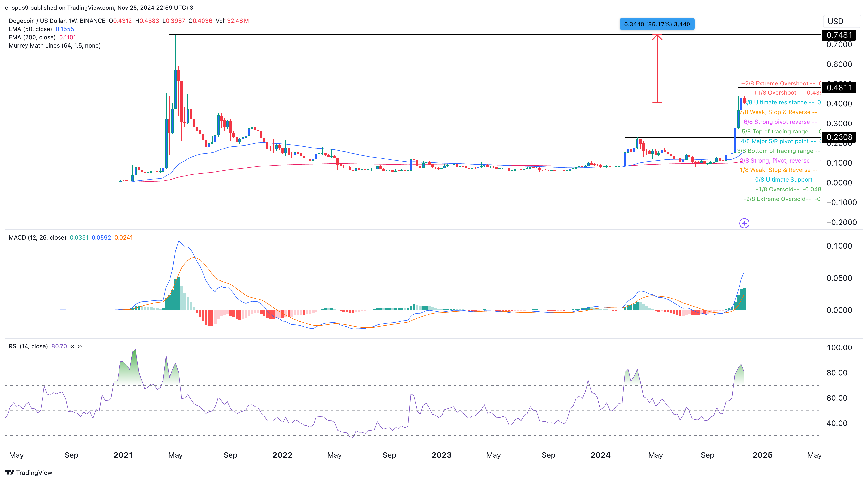The image size is (868, 481).
Task: Click the 0.4811 price level tag
Action: tap(839, 88)
